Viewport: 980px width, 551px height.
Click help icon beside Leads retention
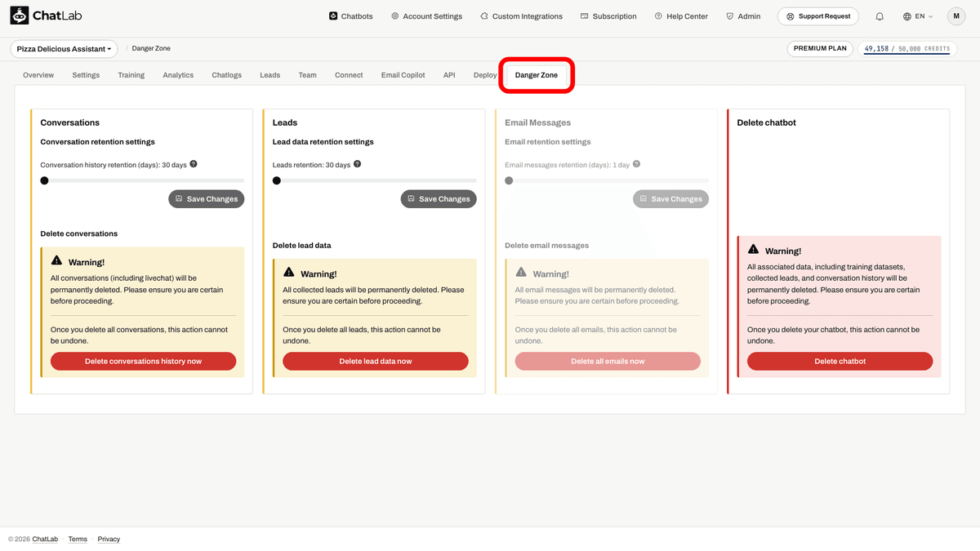(358, 164)
